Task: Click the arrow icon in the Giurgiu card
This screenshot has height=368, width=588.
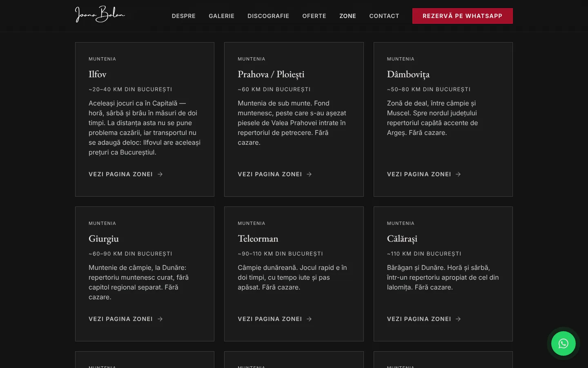Action: click(x=160, y=319)
